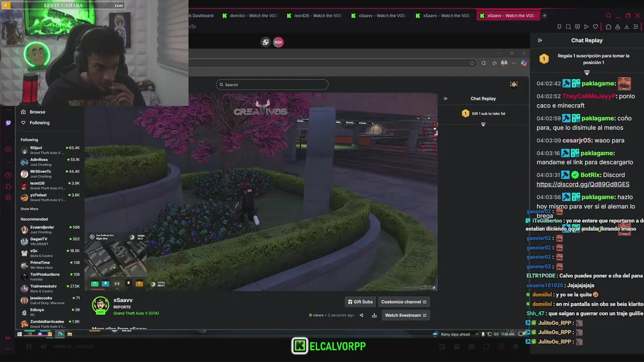Open the extensions cube icon in outer toolbar
Image resolution: width=644 pixels, height=362 pixels.
pyautogui.click(x=608, y=27)
